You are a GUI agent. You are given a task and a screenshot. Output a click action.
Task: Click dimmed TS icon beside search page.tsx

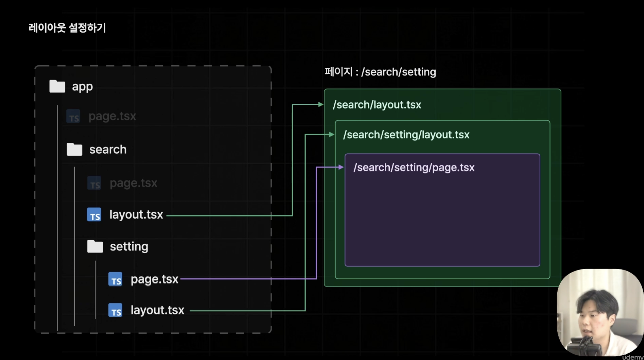(94, 183)
